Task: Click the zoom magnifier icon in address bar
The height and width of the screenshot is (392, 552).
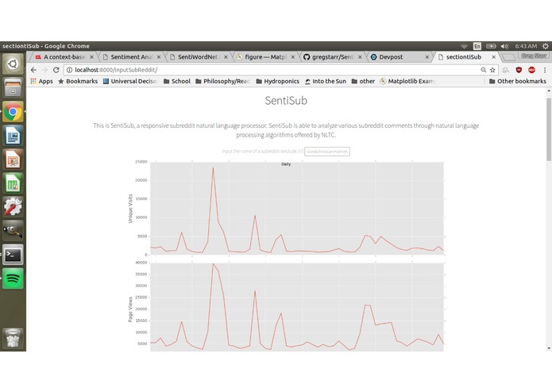Action: pos(484,70)
